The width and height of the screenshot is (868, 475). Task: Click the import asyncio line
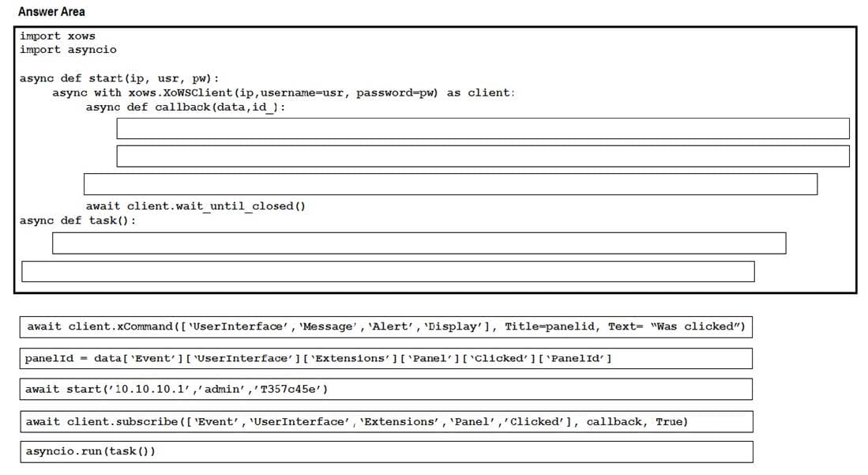[68, 50]
